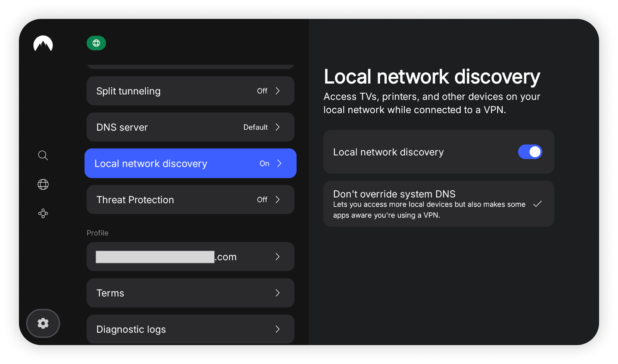
Task: Click the Don't override system DNS option
Action: tap(429, 204)
